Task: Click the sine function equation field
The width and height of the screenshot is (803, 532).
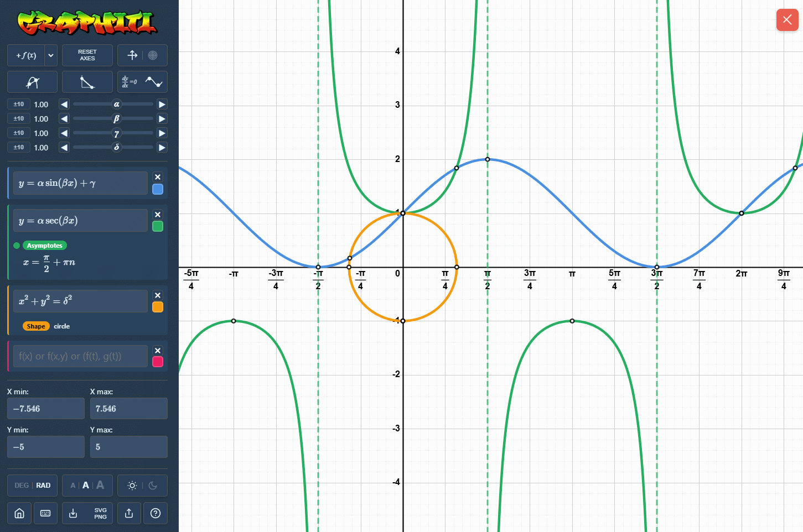Action: [x=80, y=183]
